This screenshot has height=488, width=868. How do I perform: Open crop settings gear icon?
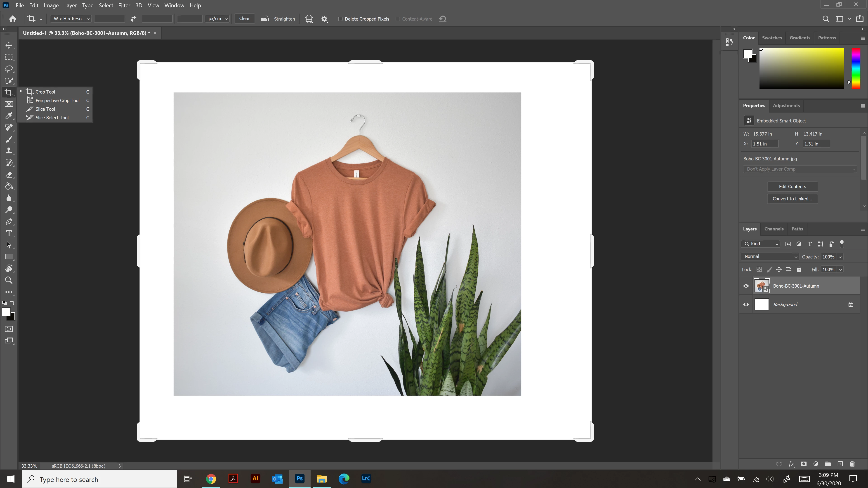[324, 19]
